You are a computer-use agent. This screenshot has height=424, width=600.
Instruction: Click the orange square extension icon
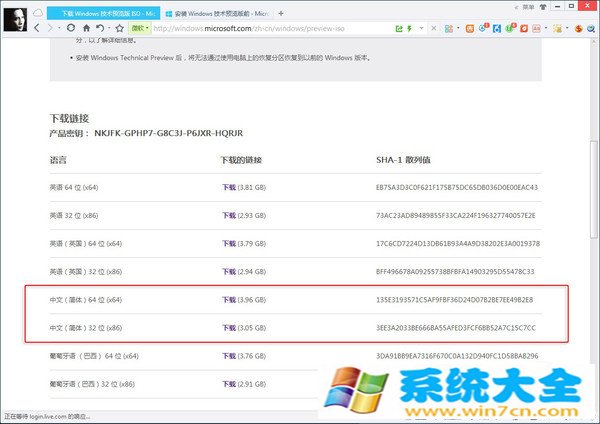470,28
